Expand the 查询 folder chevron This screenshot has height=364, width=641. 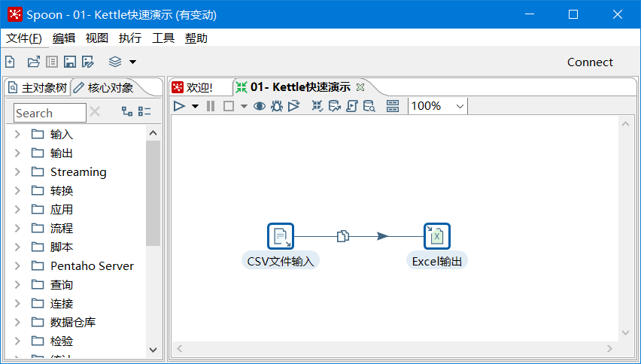coord(17,284)
